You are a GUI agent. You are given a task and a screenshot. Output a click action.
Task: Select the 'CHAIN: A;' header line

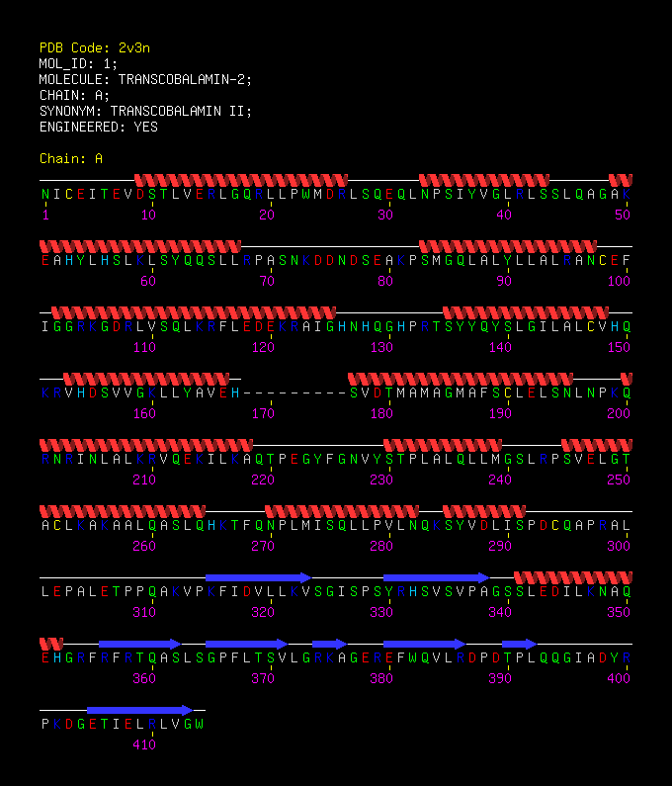coord(74,96)
